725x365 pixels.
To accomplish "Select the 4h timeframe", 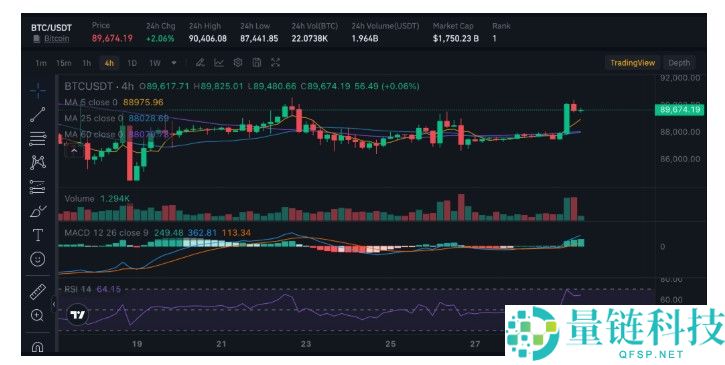I will pyautogui.click(x=109, y=63).
